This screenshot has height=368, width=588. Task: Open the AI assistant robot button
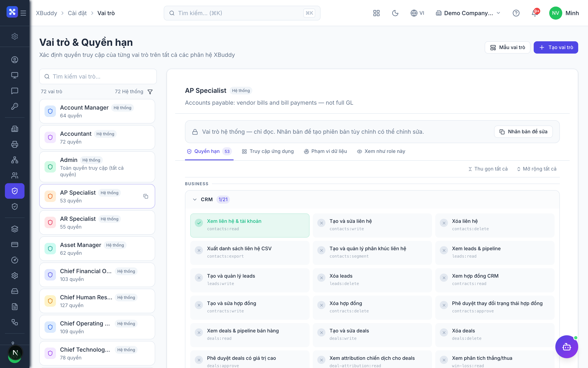pos(566,347)
